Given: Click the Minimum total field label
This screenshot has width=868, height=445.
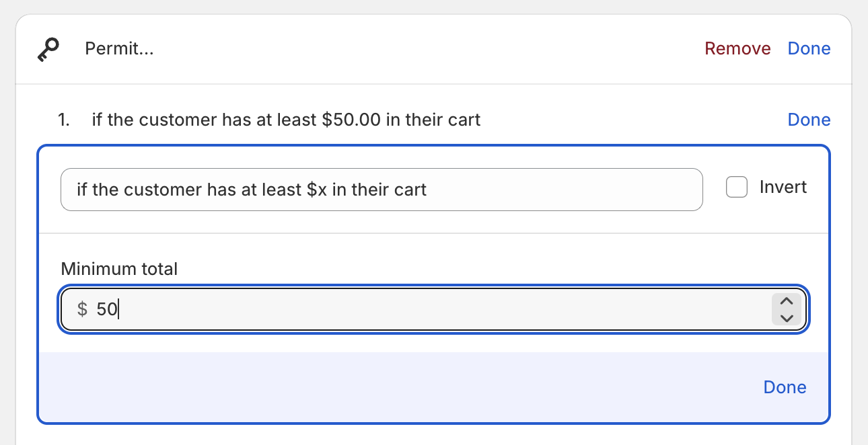Looking at the screenshot, I should 119,269.
